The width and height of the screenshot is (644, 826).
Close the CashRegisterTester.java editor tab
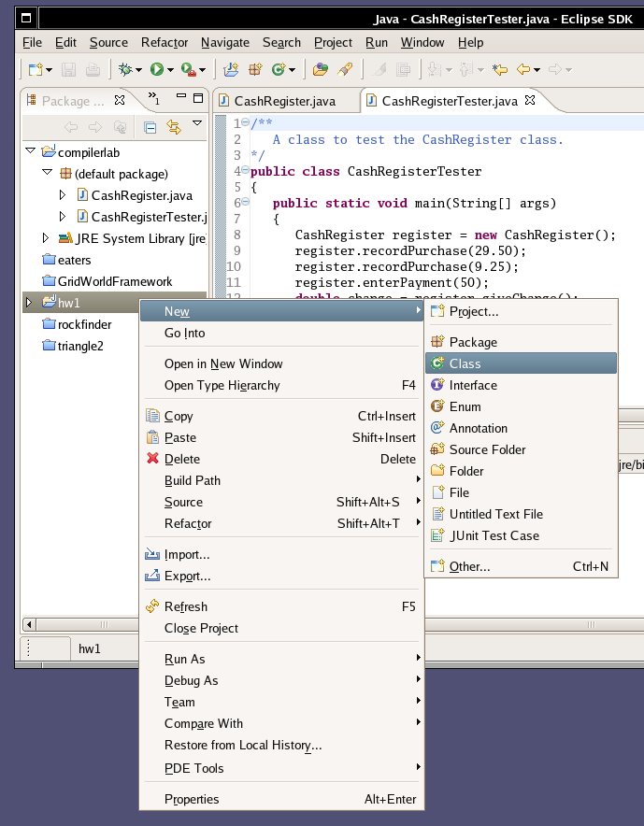click(529, 100)
